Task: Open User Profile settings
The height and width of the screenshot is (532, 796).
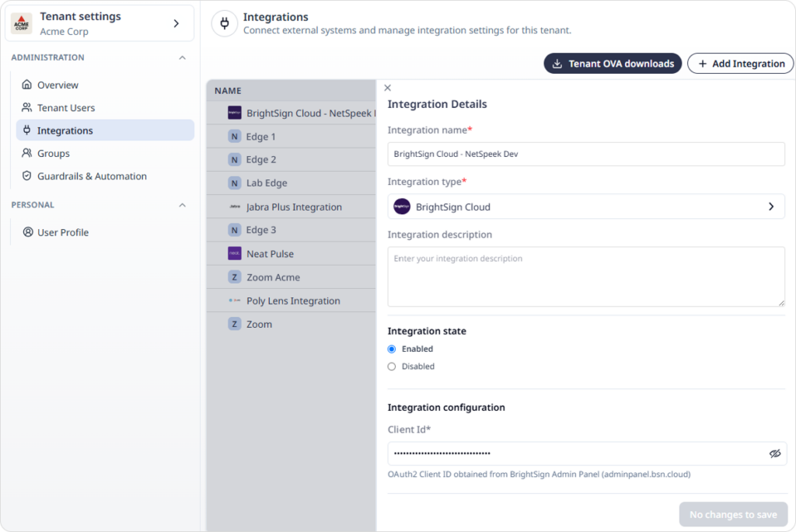Action: [105, 232]
